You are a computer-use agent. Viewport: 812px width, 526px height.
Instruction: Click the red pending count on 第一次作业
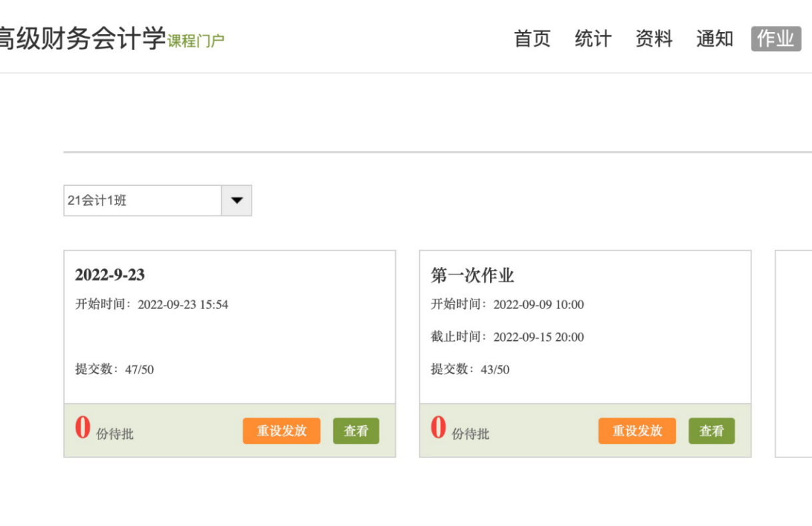pos(438,428)
